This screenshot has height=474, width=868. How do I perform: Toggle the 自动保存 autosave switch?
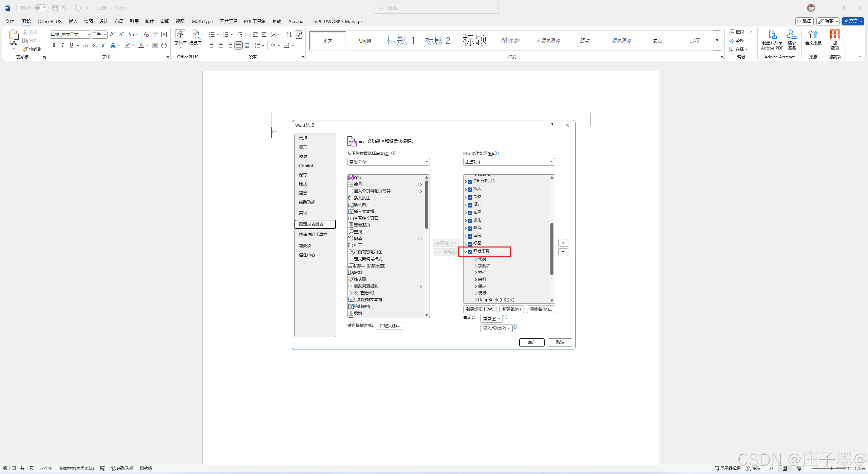(x=41, y=8)
